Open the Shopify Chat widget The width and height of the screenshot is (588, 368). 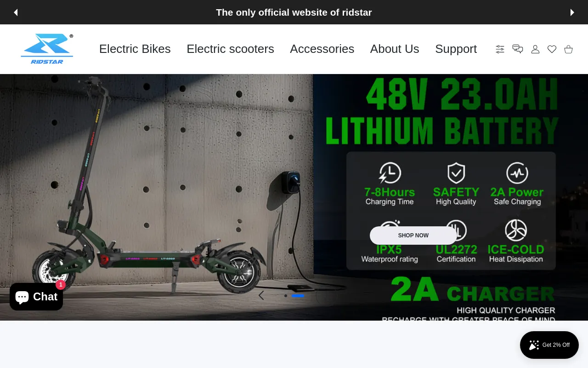(36, 297)
